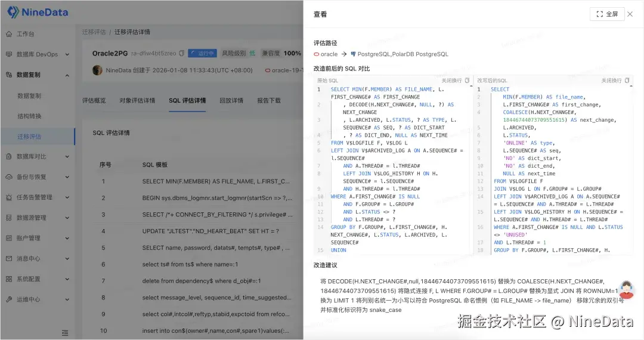
Task: Open 数据复制 submenu item
Action: (29, 95)
